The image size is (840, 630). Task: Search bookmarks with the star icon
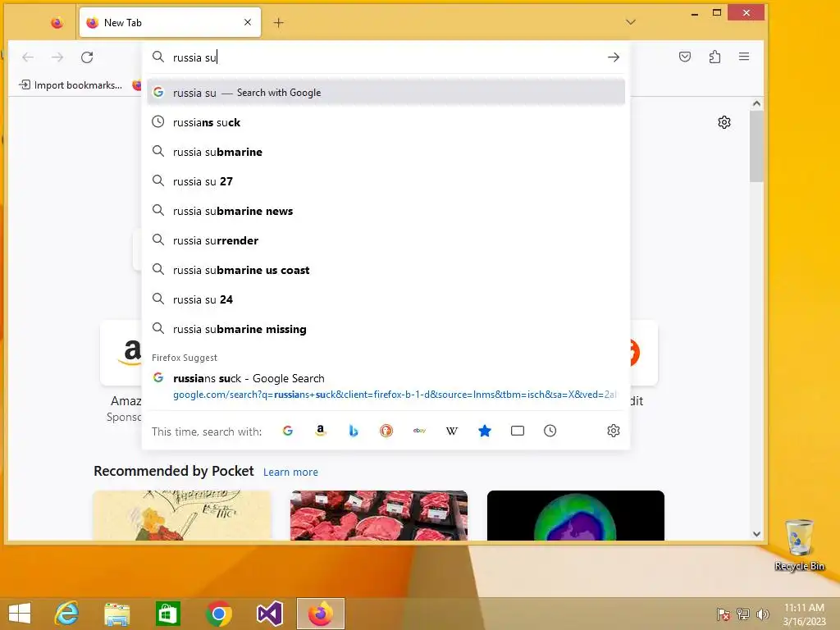pos(485,431)
